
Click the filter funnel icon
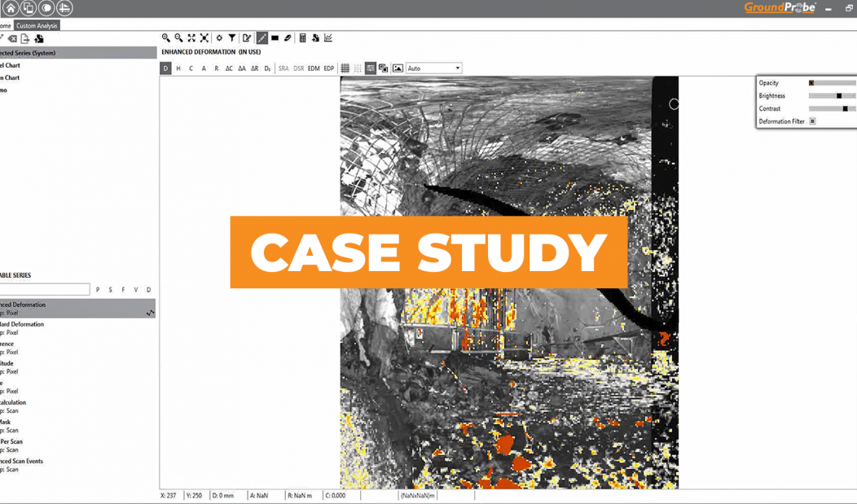point(232,38)
